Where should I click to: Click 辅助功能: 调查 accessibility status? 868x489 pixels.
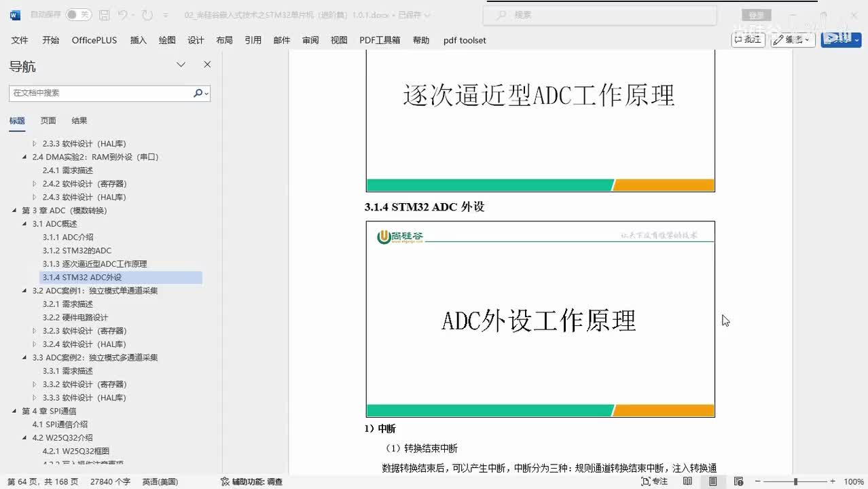(251, 482)
